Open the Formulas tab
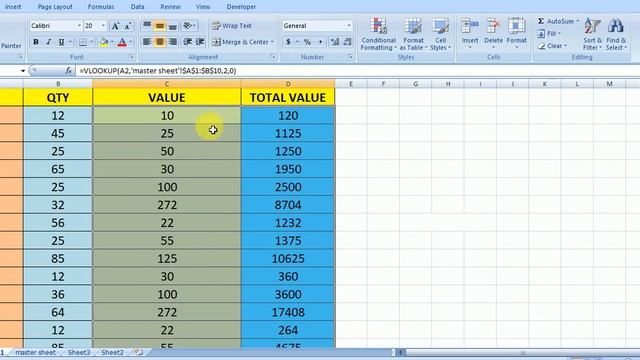 [x=101, y=7]
